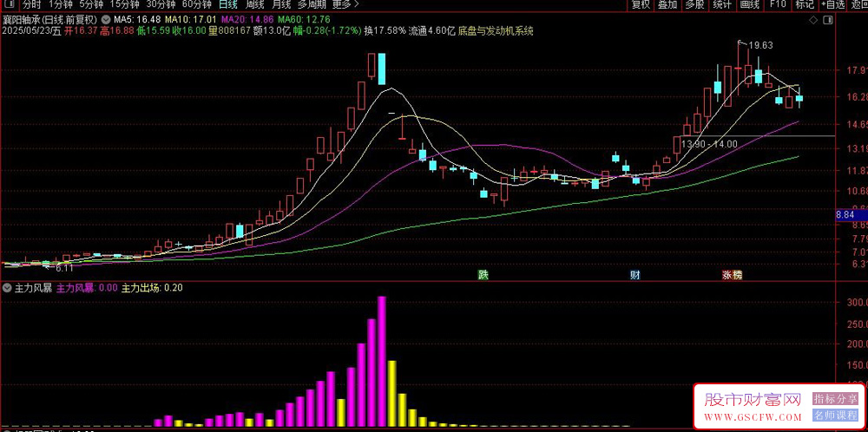
Task: Click the 底盘与发动机系统 sector link
Action: (496, 31)
